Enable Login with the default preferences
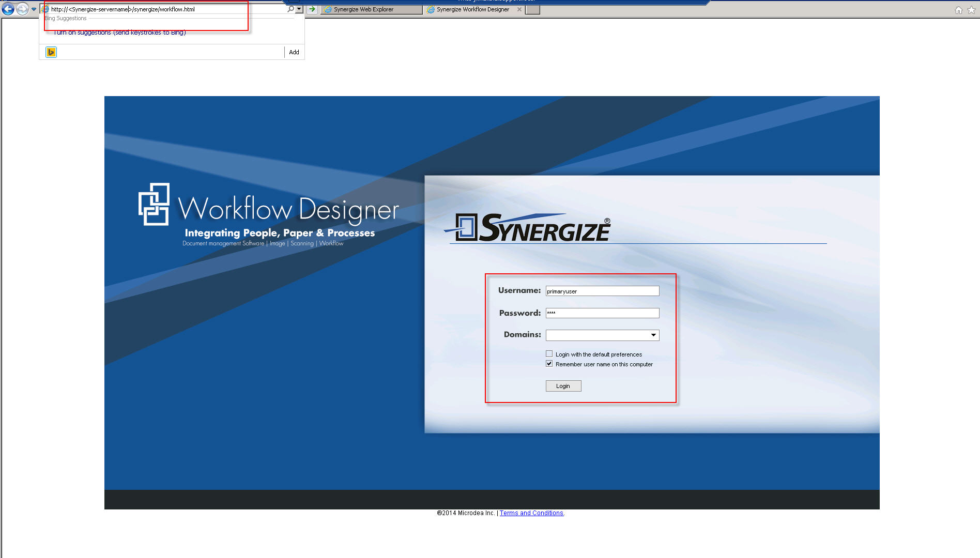The image size is (980, 558). (549, 354)
